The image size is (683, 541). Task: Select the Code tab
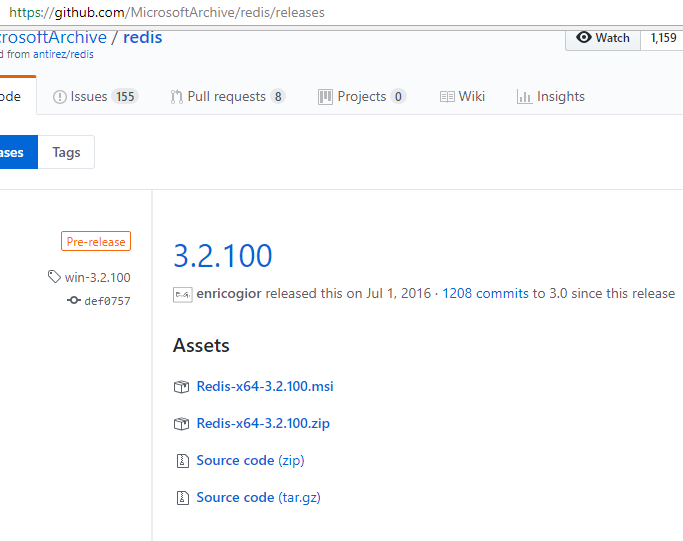tap(17, 95)
